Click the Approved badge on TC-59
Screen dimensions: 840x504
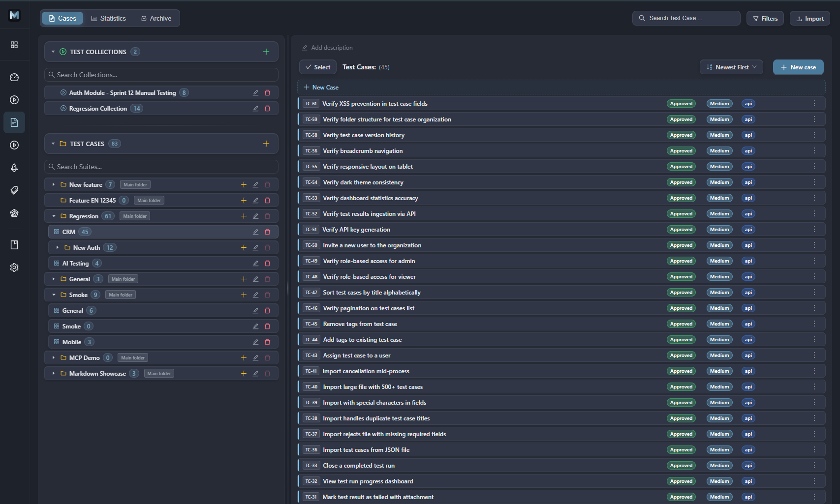[x=681, y=119]
